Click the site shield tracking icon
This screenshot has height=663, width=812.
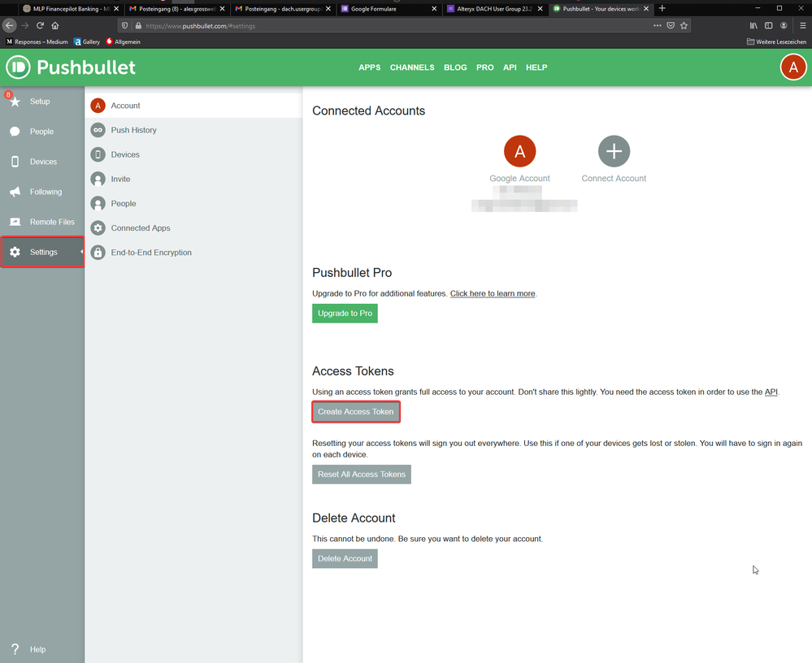[x=125, y=25]
